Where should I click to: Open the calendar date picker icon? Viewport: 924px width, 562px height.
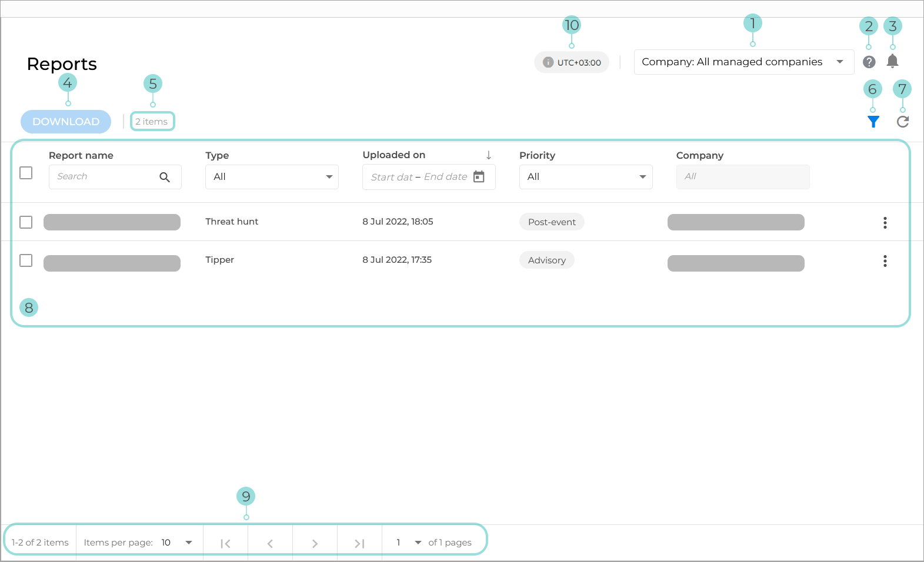click(479, 177)
